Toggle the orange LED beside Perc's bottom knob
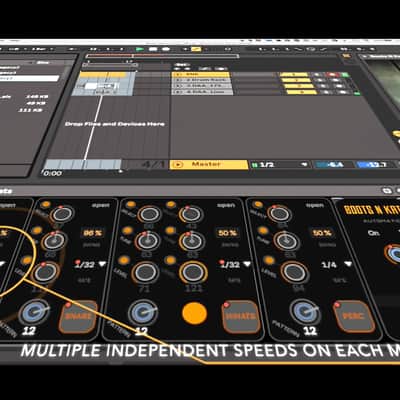The width and height of the screenshot is (400, 400). 269,260
